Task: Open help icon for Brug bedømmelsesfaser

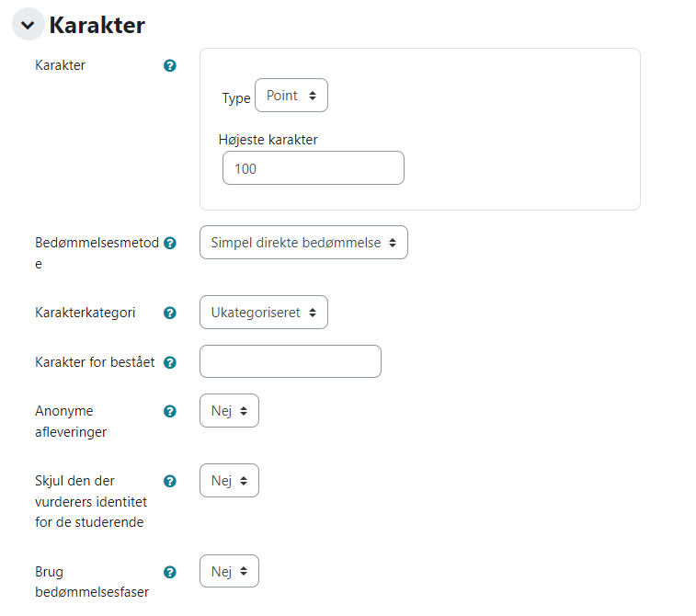Action: tap(170, 572)
